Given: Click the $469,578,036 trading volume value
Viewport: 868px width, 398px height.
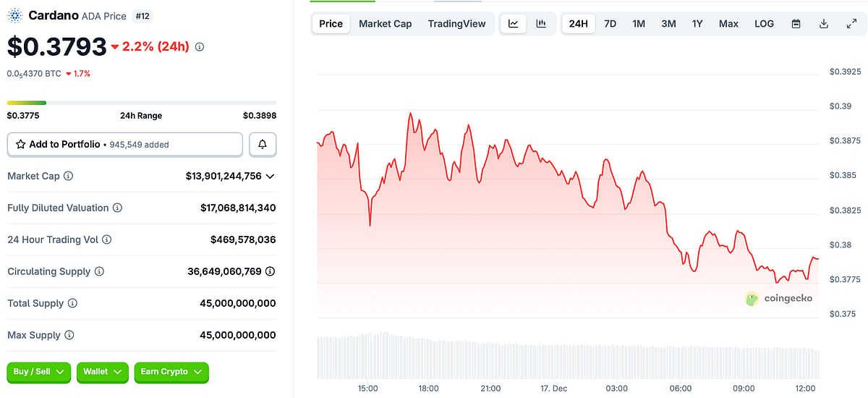Looking at the screenshot, I should tap(243, 240).
